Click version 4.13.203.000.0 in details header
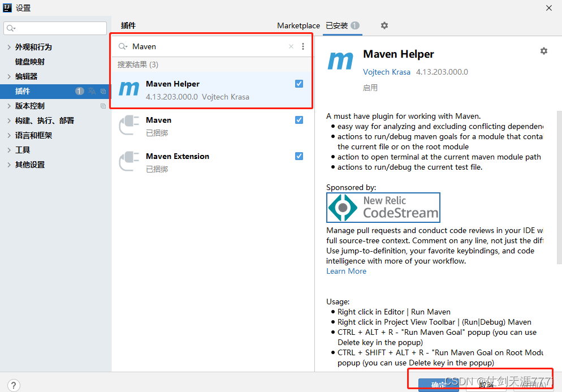This screenshot has height=392, width=562. tap(442, 72)
